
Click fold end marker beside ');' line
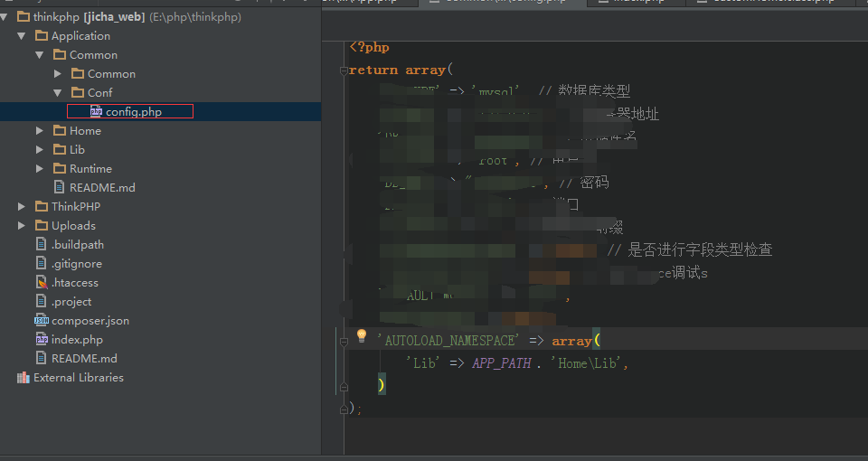tap(344, 409)
